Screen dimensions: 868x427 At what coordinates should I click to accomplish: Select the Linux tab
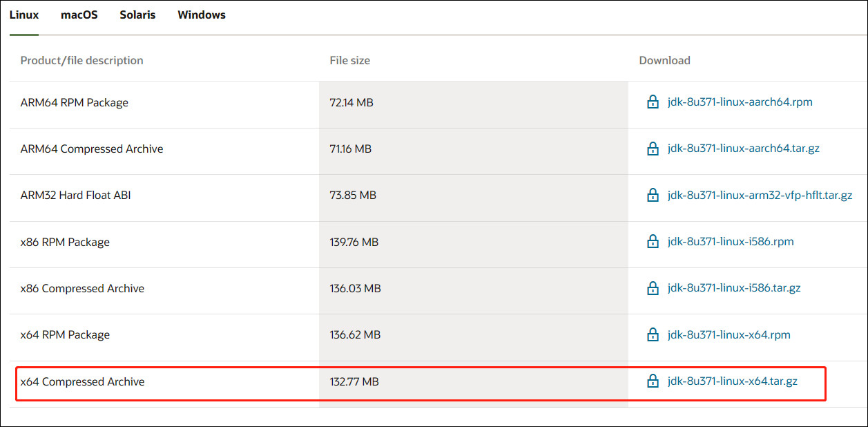24,15
